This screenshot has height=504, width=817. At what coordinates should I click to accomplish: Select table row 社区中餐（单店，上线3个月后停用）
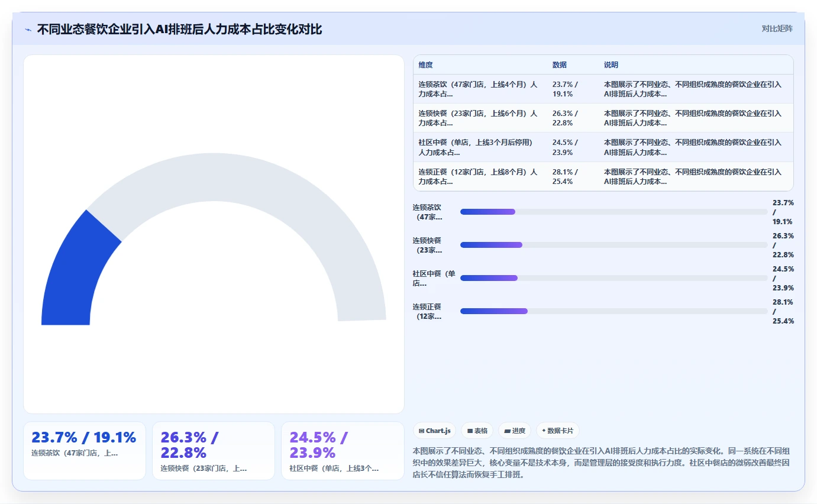[x=603, y=147]
